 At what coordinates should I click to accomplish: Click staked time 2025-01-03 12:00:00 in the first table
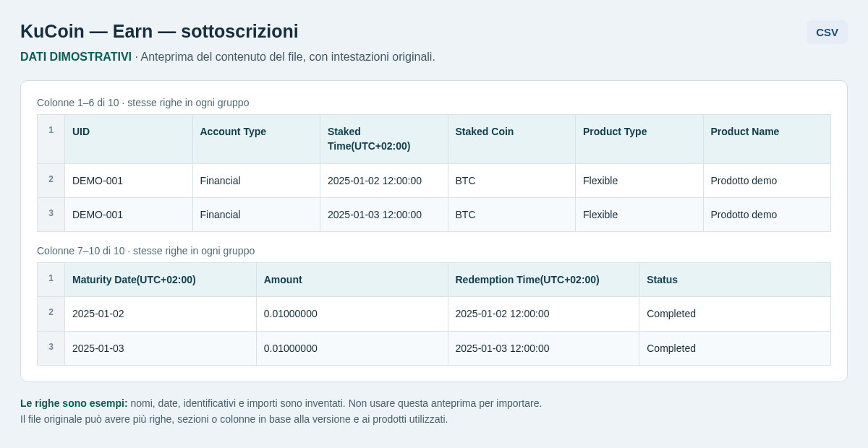384,215
